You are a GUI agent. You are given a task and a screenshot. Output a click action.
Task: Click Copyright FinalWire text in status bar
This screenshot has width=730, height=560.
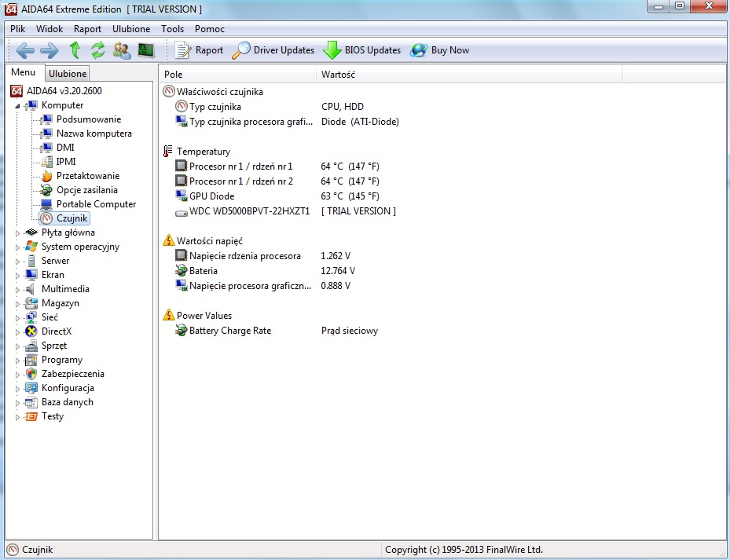pyautogui.click(x=464, y=550)
